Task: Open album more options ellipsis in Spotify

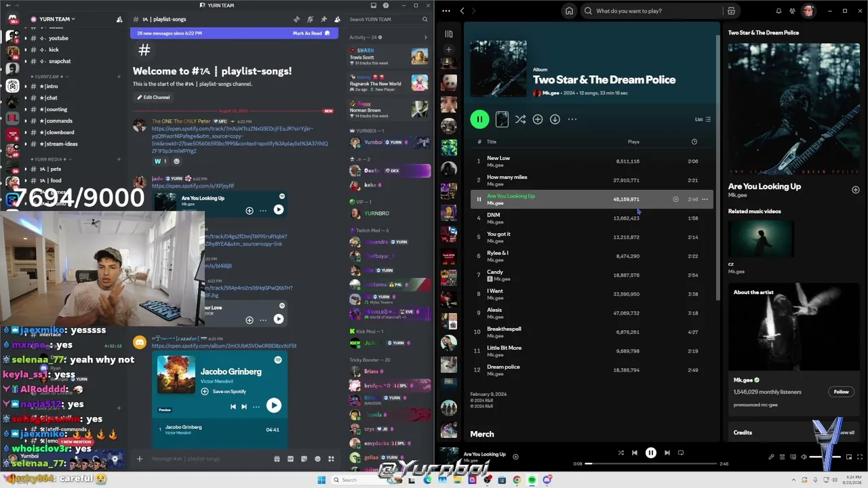Action: pos(572,119)
